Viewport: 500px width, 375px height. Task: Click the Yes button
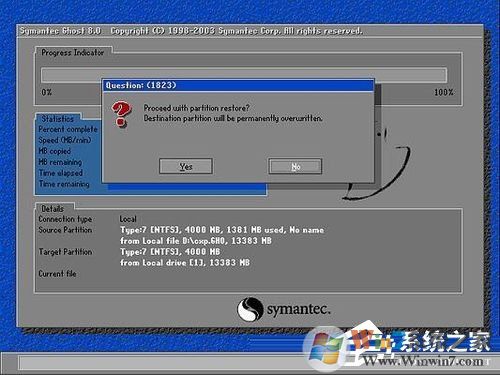(x=186, y=166)
